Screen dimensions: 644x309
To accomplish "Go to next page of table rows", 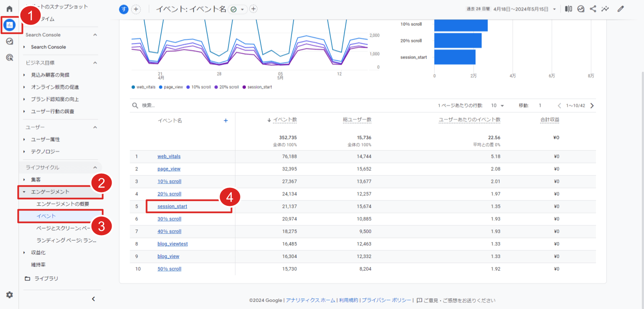I will [592, 106].
